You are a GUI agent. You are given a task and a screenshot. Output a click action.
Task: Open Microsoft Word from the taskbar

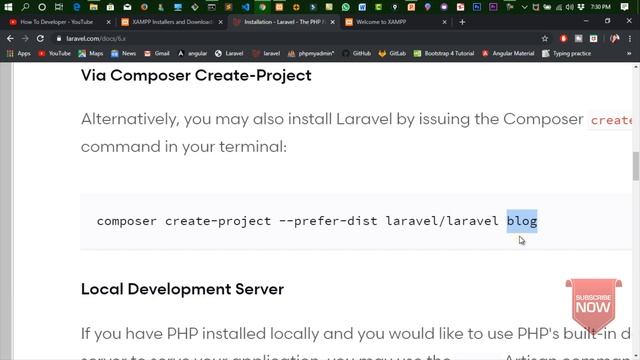click(362, 7)
